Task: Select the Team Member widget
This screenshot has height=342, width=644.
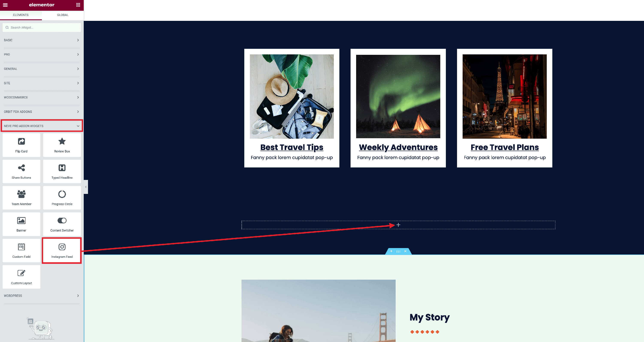Action: click(x=21, y=198)
